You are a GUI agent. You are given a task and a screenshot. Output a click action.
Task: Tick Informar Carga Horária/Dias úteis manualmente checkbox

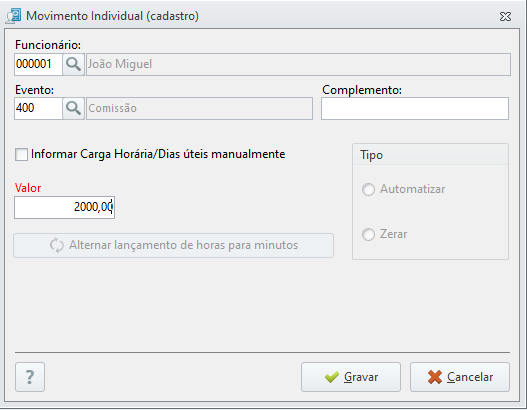coord(22,155)
